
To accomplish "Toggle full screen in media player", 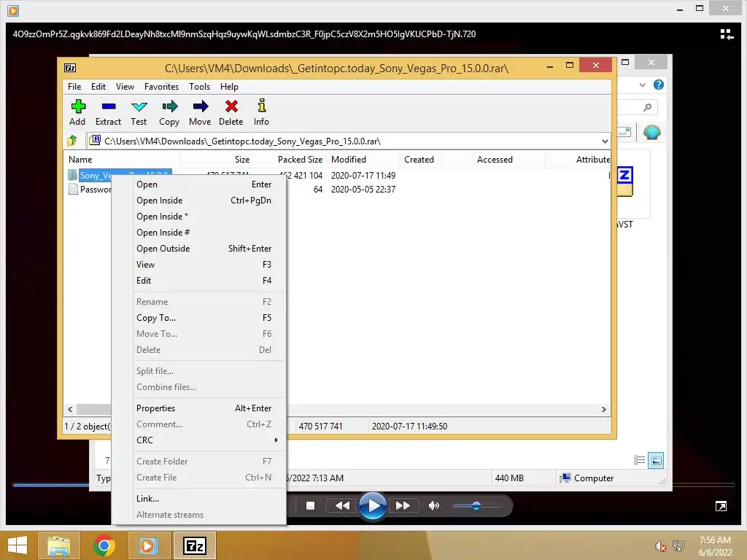I will [x=721, y=506].
